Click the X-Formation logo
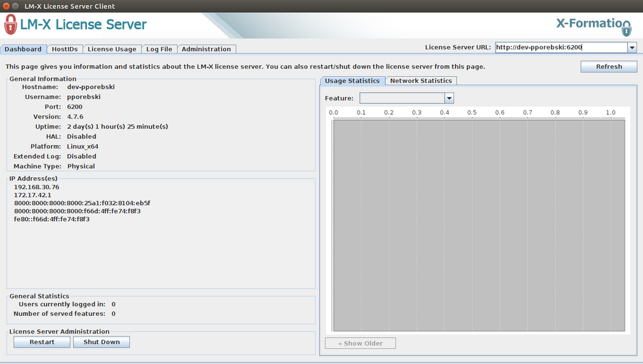This screenshot has width=643, height=364. [x=594, y=25]
